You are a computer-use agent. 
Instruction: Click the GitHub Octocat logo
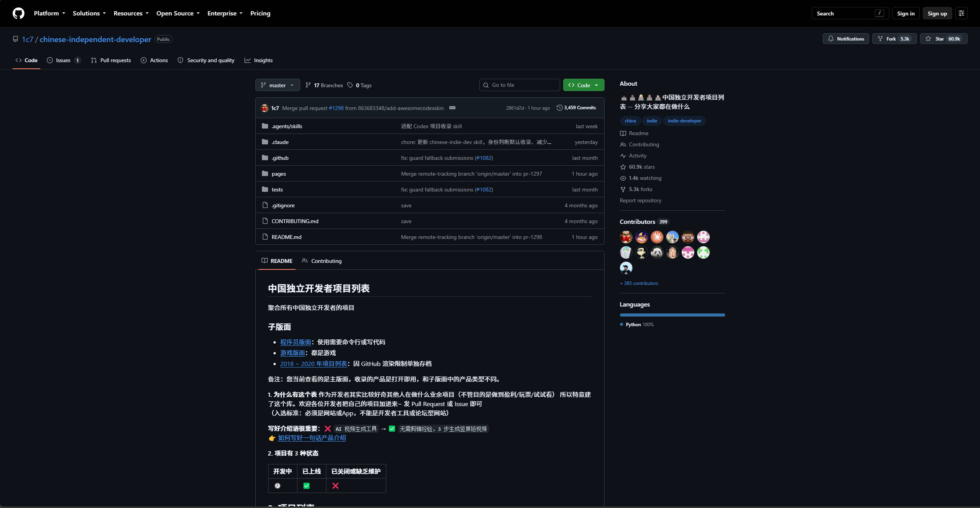tap(19, 13)
